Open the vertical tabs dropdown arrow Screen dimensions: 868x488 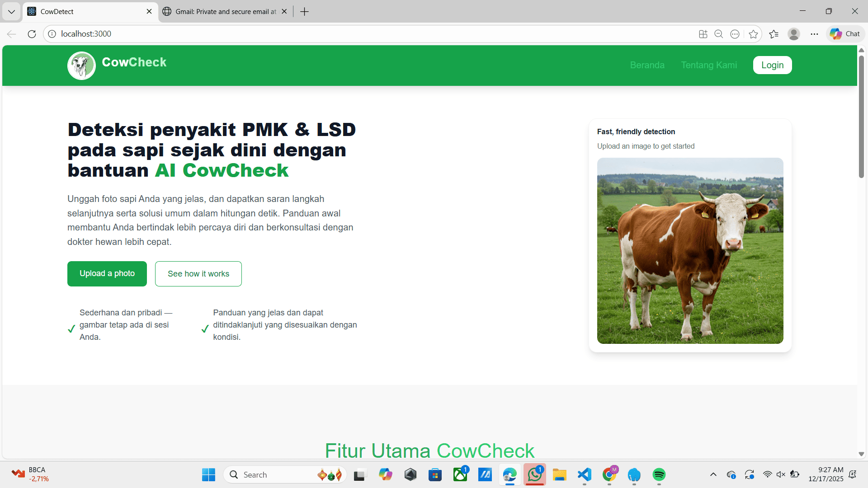pos(11,11)
